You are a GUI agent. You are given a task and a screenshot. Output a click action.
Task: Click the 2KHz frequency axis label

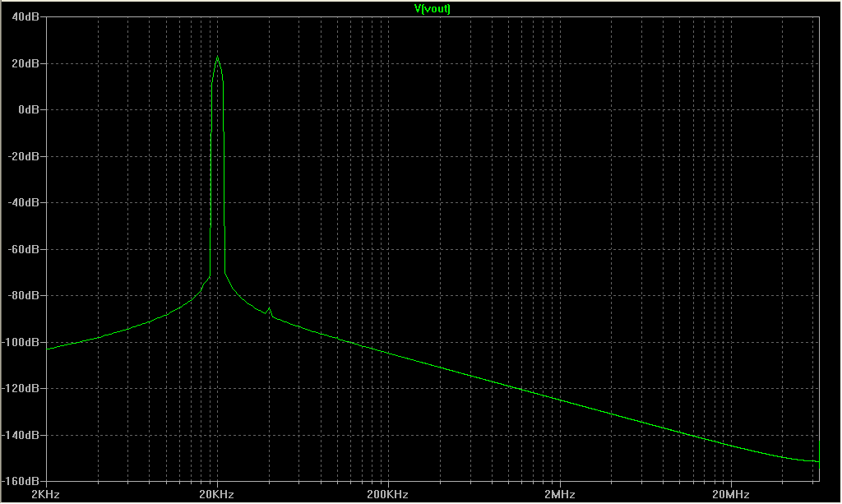46,494
